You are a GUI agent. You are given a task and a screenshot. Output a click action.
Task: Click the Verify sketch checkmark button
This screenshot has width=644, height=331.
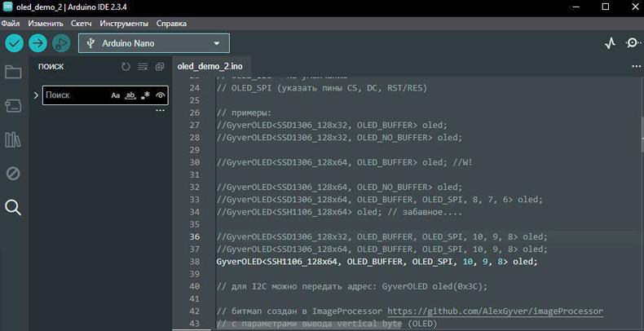coord(15,43)
